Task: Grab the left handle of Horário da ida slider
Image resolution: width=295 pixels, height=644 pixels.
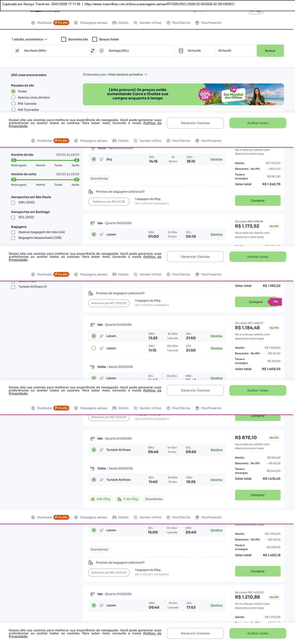Action: pos(14,160)
